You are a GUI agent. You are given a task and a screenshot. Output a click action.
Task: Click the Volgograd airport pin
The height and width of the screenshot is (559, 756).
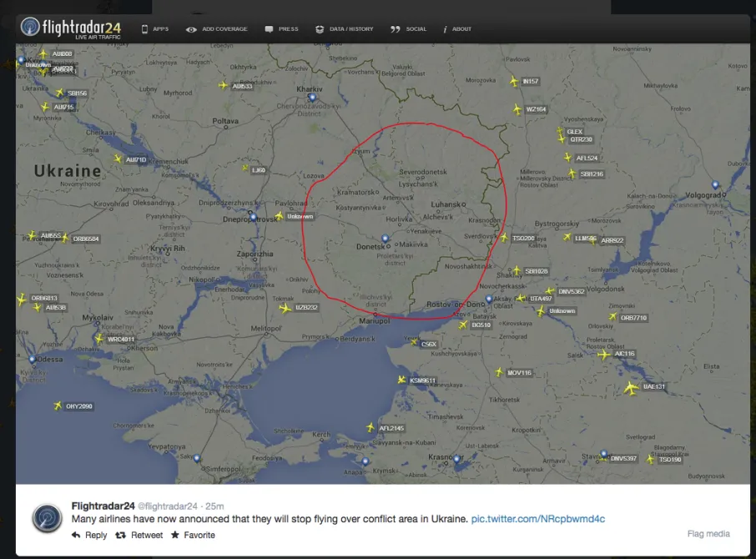click(x=715, y=185)
